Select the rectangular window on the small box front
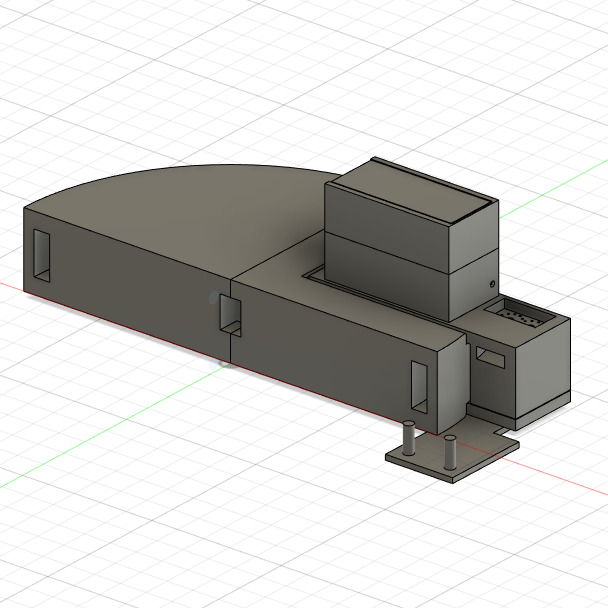 (490, 357)
